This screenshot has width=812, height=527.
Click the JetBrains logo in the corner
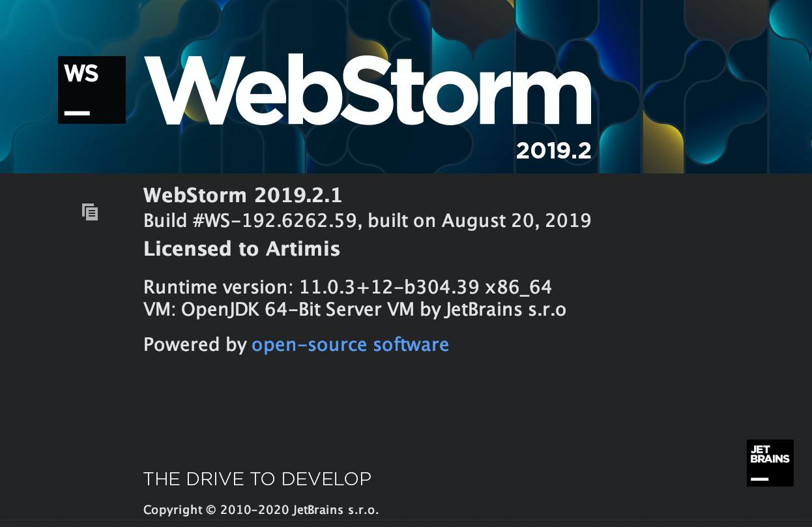pyautogui.click(x=770, y=463)
